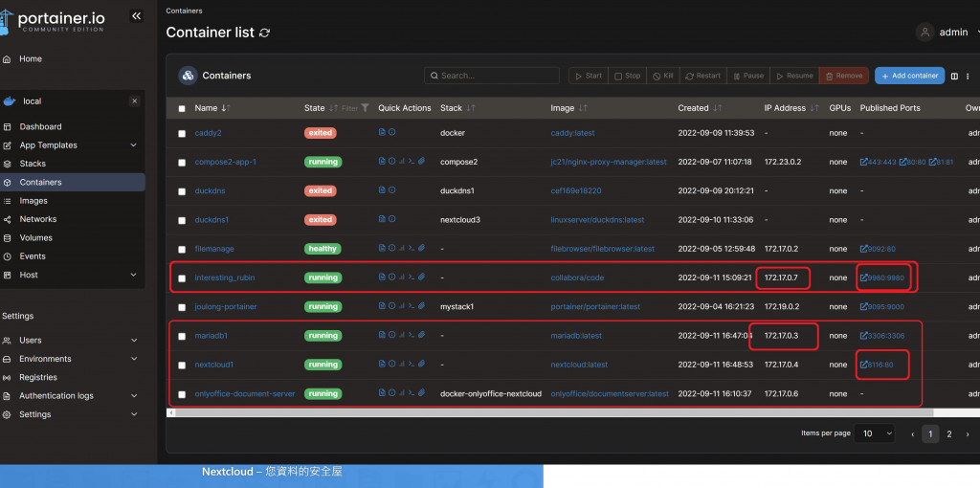Check the box for mariadb1
The width and height of the screenshot is (980, 488).
point(182,336)
